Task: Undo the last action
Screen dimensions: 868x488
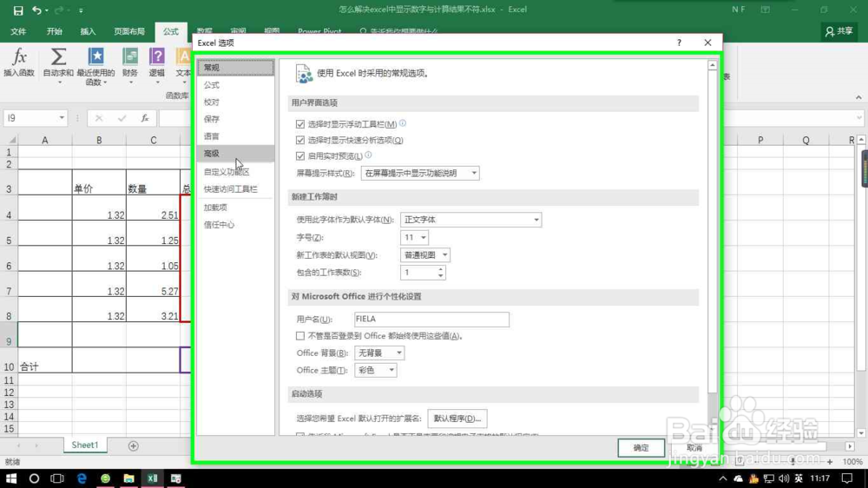Action: coord(36,10)
